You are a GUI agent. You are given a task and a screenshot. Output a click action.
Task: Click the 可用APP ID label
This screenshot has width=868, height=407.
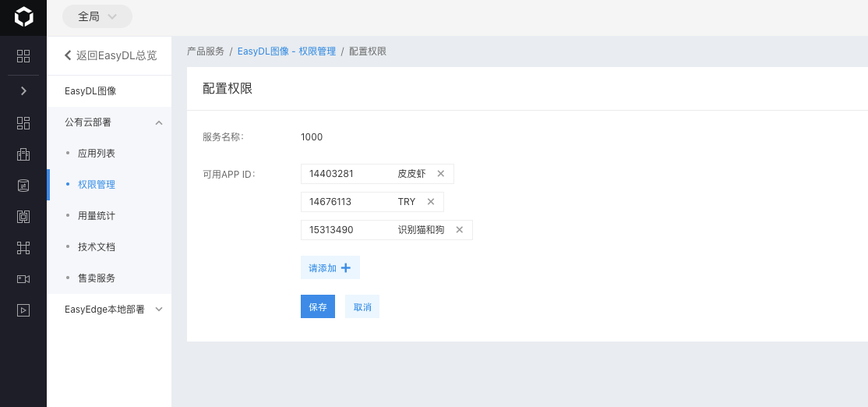[228, 174]
